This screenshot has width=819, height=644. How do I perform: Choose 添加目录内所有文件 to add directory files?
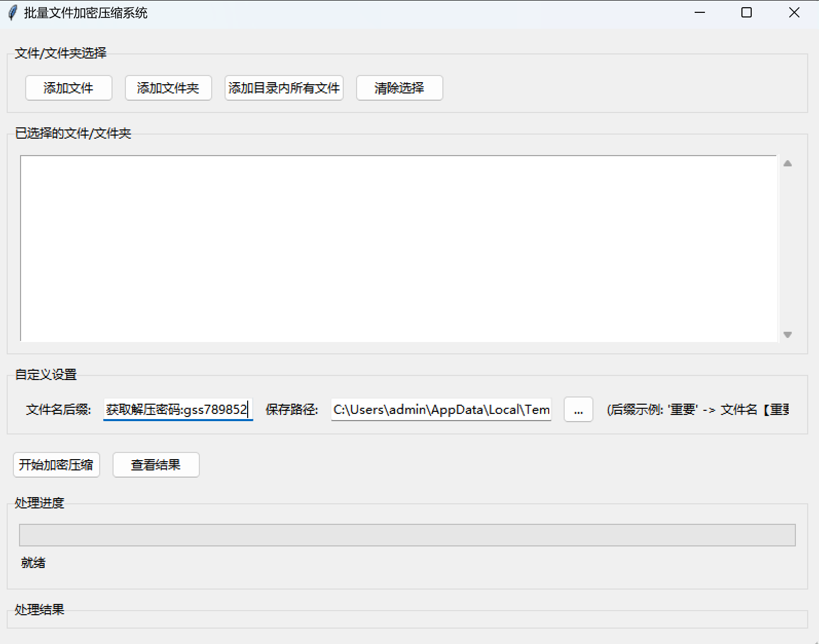(x=284, y=88)
